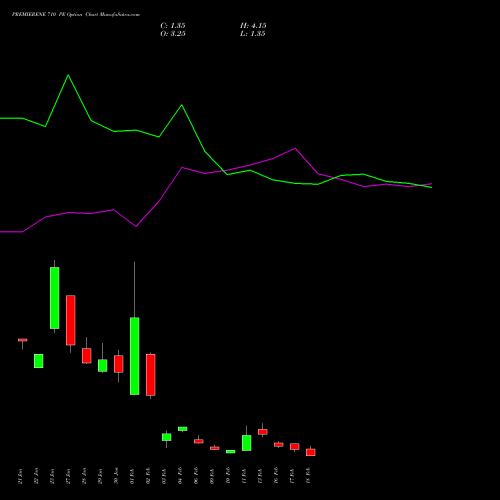This screenshot has width=500, height=500.
Task: Click the red candle above 30 Jan
Action: pyautogui.click(x=119, y=364)
